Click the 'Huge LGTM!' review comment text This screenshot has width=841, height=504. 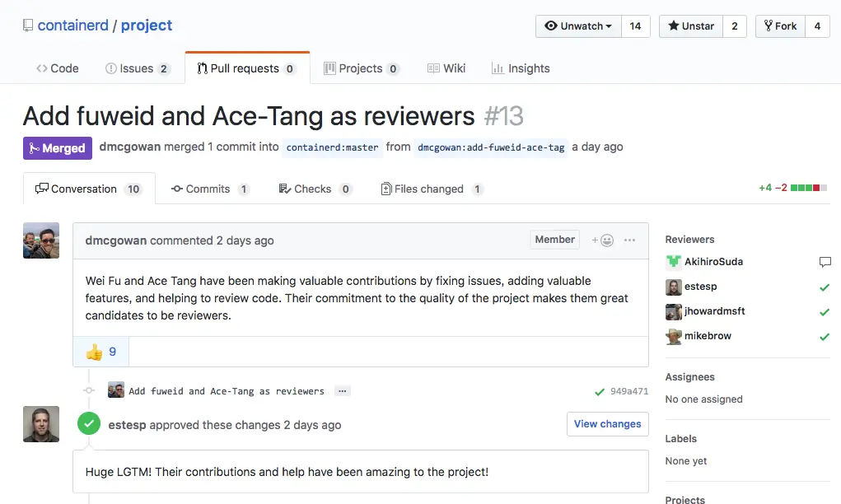pos(287,472)
